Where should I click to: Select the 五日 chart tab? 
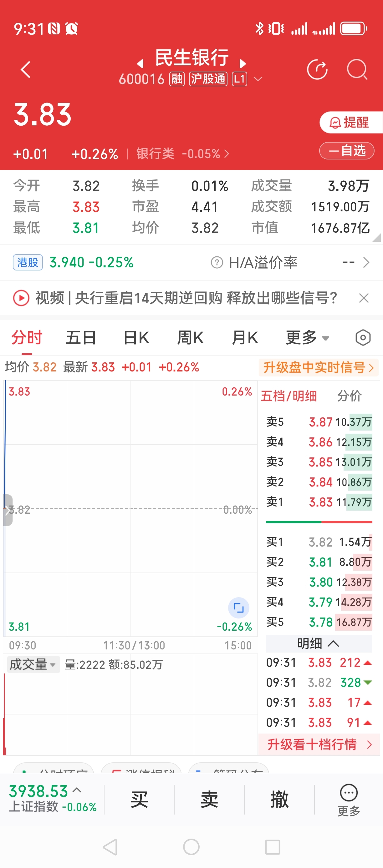(x=81, y=338)
